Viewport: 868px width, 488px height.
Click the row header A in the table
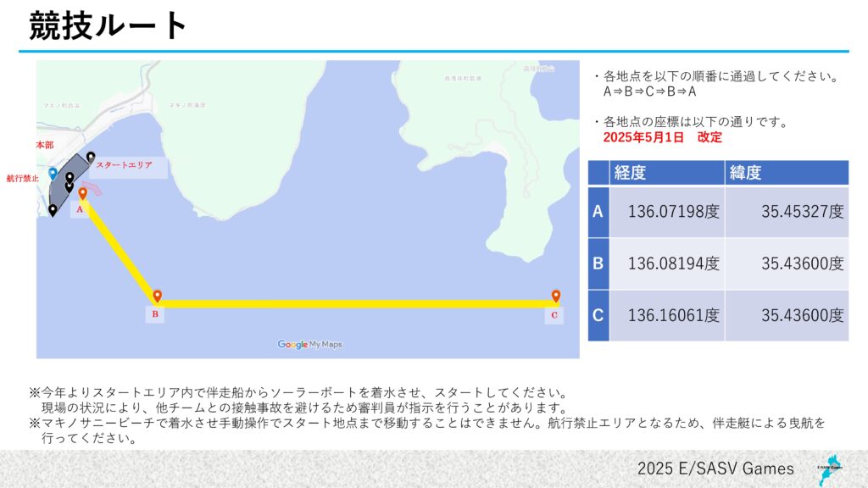(x=598, y=211)
